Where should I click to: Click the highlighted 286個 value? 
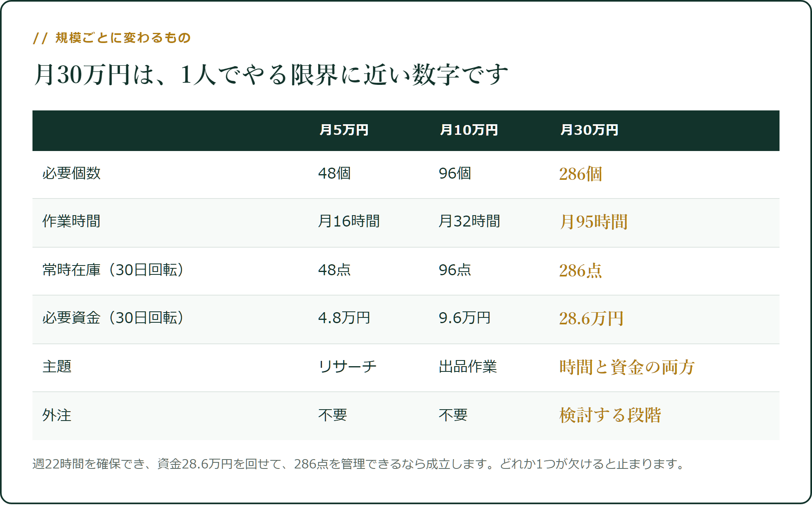click(580, 174)
